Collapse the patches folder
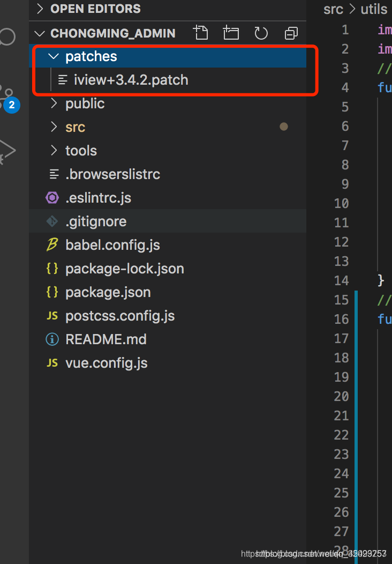 pyautogui.click(x=53, y=56)
